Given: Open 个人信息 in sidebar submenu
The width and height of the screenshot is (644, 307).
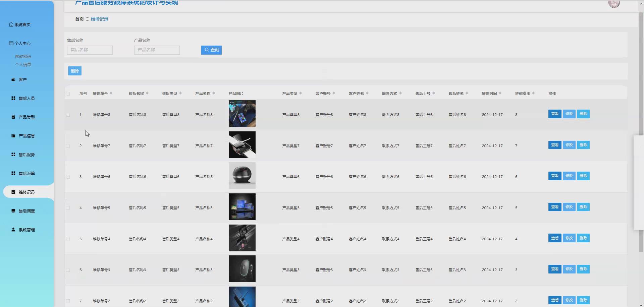Looking at the screenshot, I should pyautogui.click(x=23, y=65).
